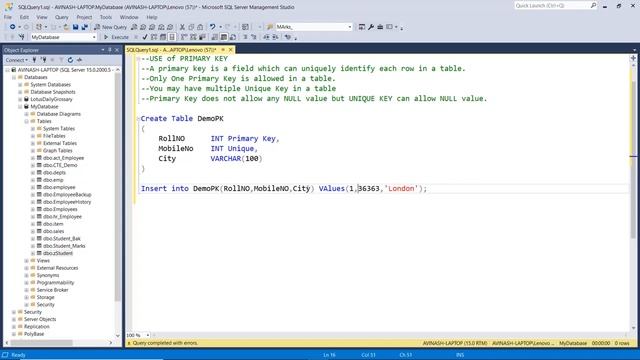Click the Activity Monitor icon in Object Explorer
Image resolution: width=640 pixels, height=360 pixels.
click(x=79, y=60)
